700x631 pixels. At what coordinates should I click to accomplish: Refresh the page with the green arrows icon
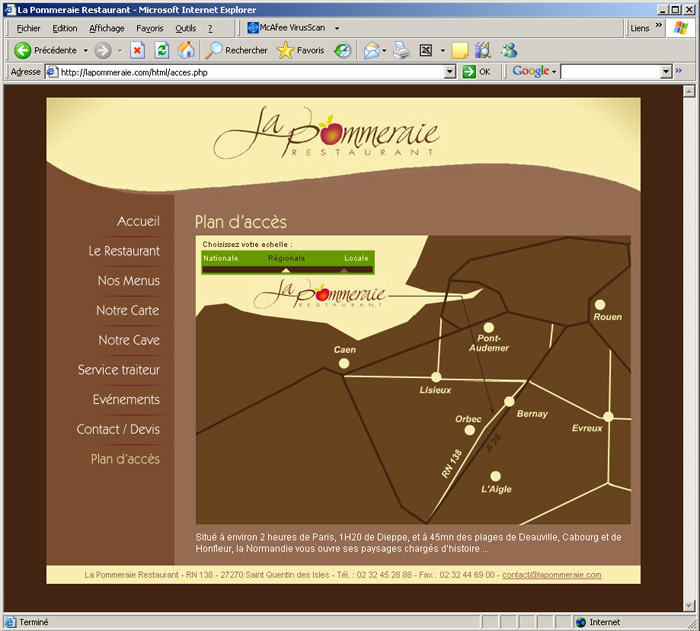click(x=162, y=50)
